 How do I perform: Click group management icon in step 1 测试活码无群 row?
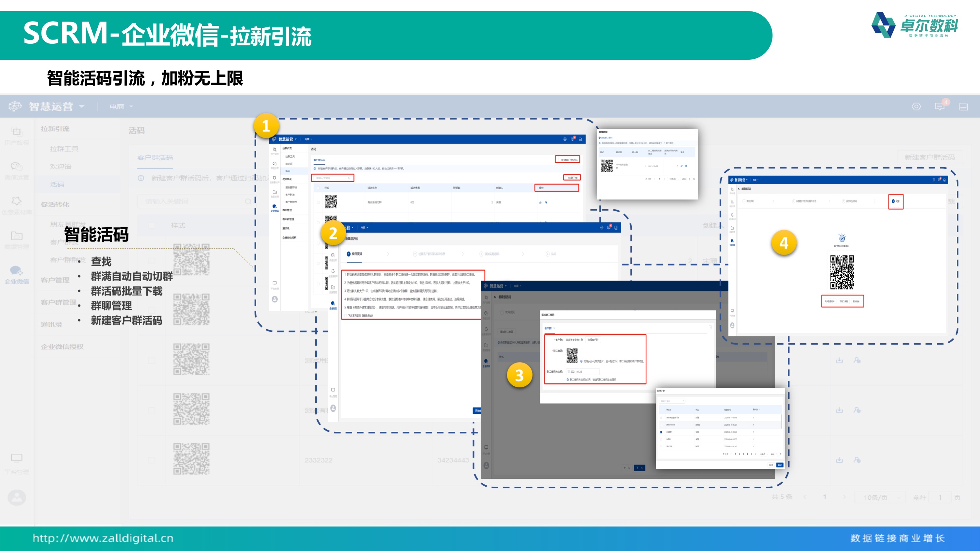546,202
